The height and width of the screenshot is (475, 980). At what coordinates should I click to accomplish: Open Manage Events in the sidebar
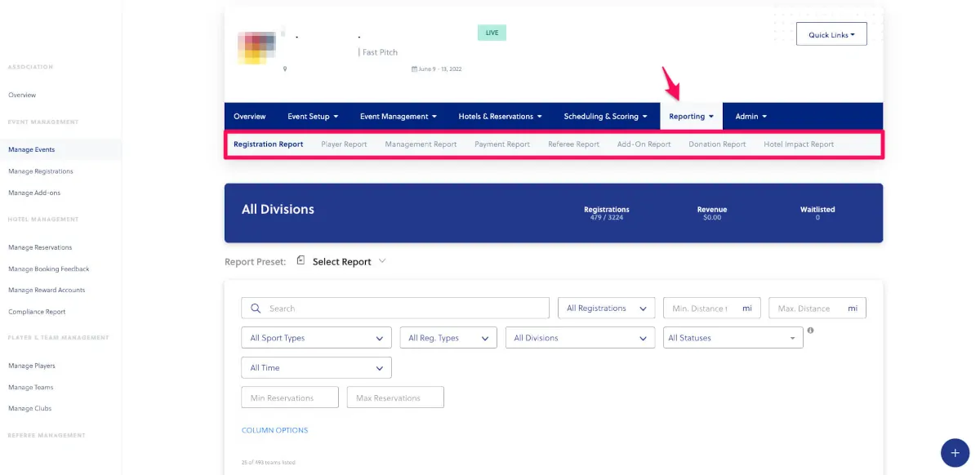pyautogui.click(x=32, y=149)
